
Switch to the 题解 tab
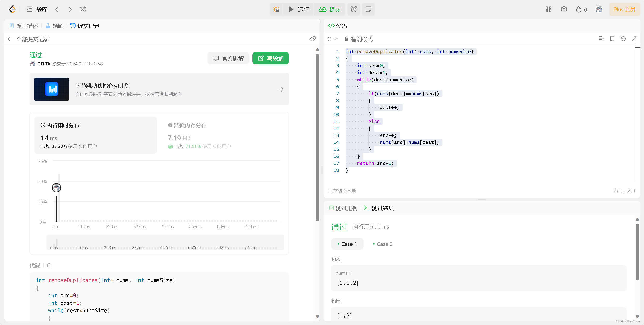tap(55, 26)
